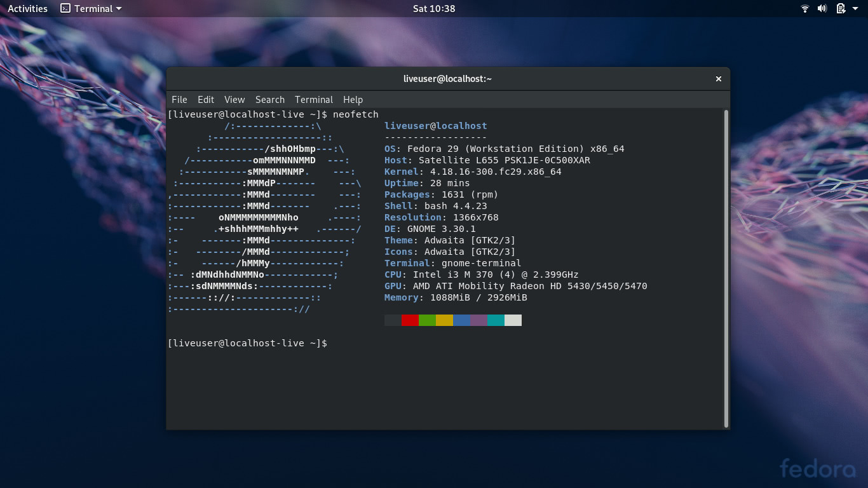This screenshot has width=868, height=488.
Task: Click the Fedora watermark logo on the desktop
Action: [x=818, y=469]
